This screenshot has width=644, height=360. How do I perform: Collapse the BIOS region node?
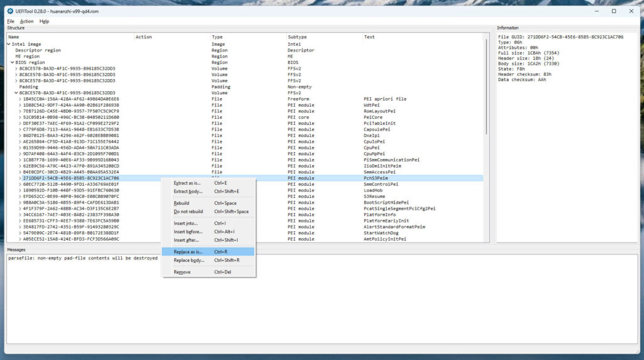click(x=13, y=63)
